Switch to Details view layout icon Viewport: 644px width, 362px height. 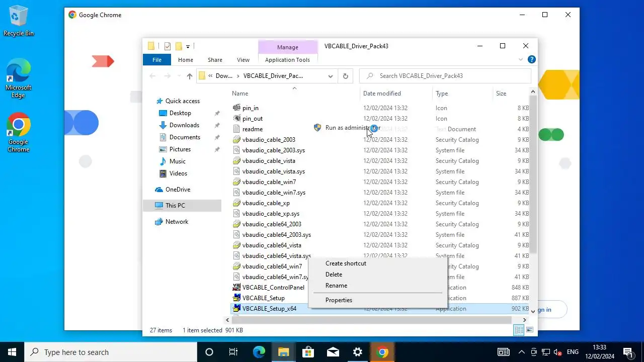coord(518,330)
